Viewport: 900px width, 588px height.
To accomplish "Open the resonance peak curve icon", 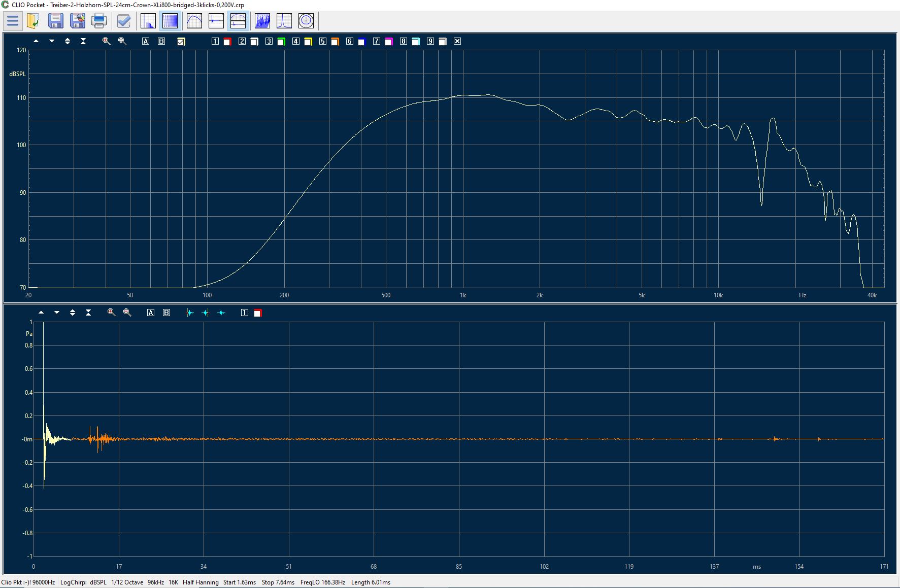I will tap(284, 21).
